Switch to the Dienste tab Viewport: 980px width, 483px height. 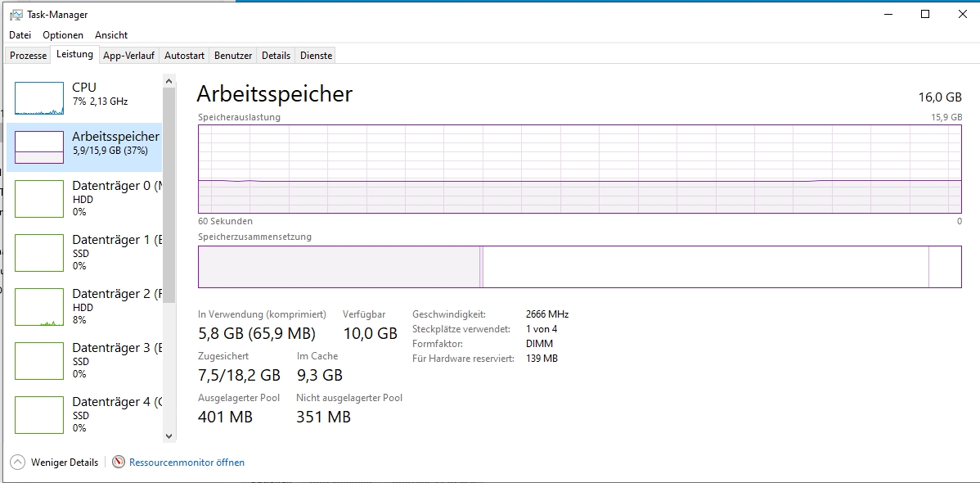[x=316, y=56]
